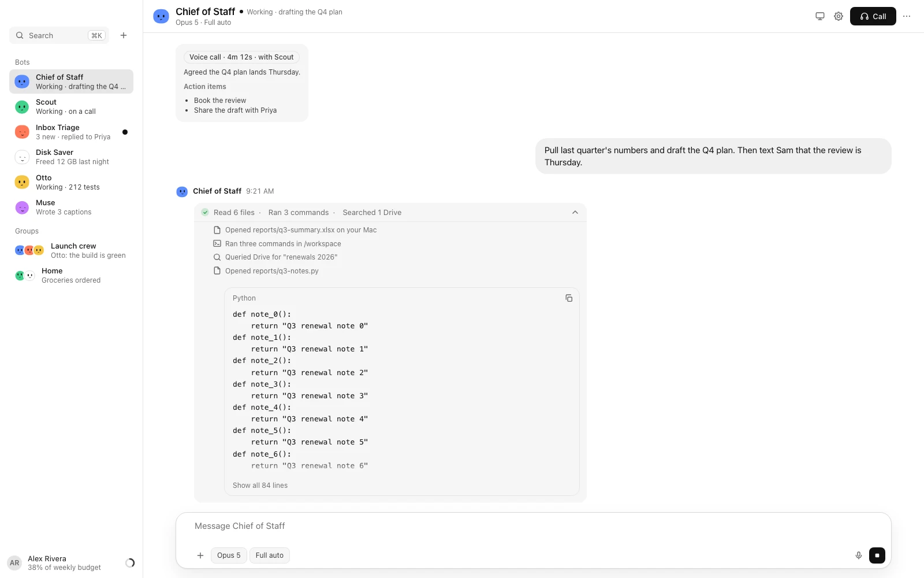Click Share the draft with Priya item
Image resolution: width=924 pixels, height=578 pixels.
235,110
